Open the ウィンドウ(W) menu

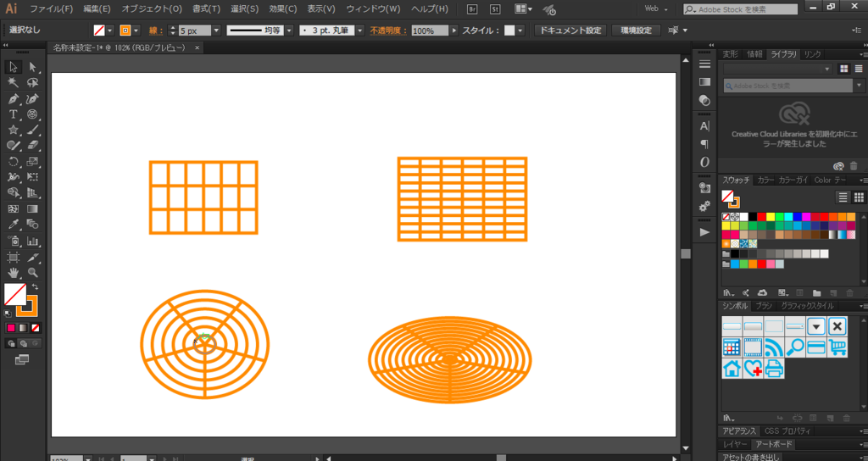tap(373, 8)
